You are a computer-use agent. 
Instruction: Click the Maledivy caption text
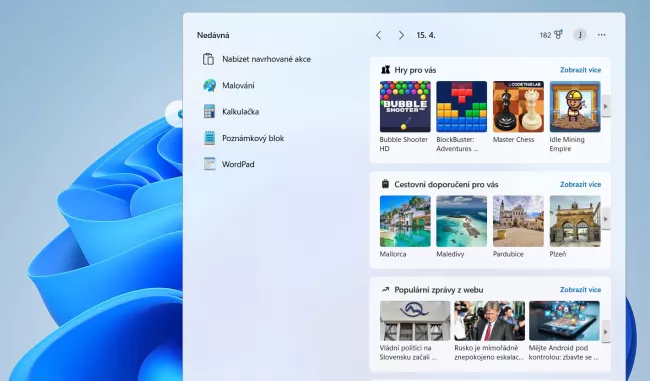pos(450,254)
